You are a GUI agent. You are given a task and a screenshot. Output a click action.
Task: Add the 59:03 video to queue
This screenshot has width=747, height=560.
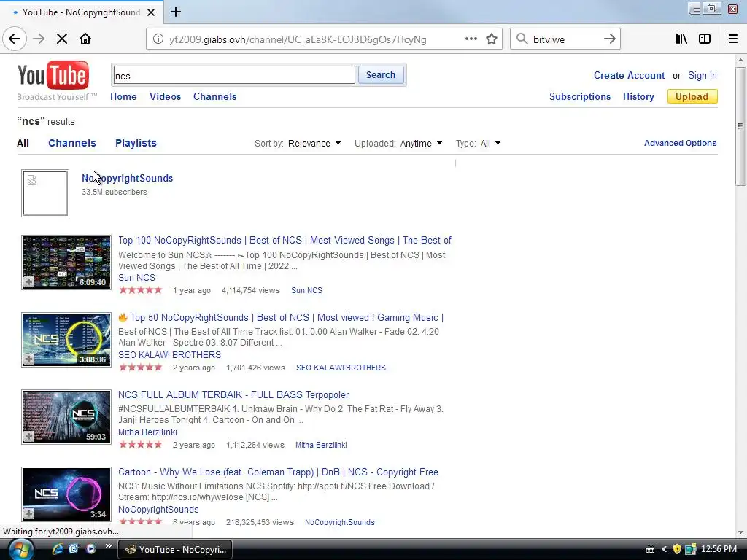(x=28, y=436)
